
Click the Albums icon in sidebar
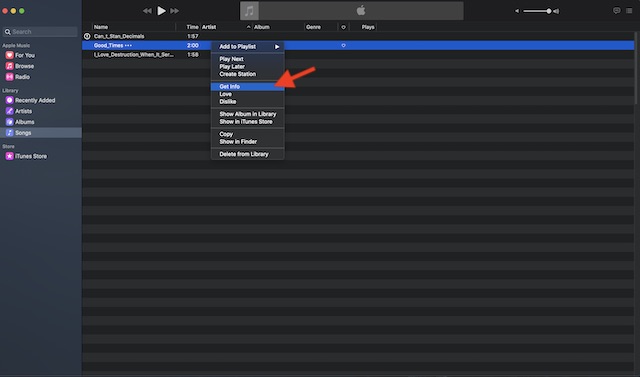point(9,122)
